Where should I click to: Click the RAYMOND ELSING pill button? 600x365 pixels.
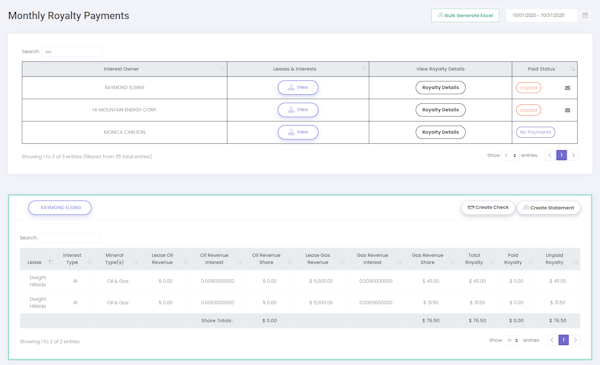pos(60,207)
